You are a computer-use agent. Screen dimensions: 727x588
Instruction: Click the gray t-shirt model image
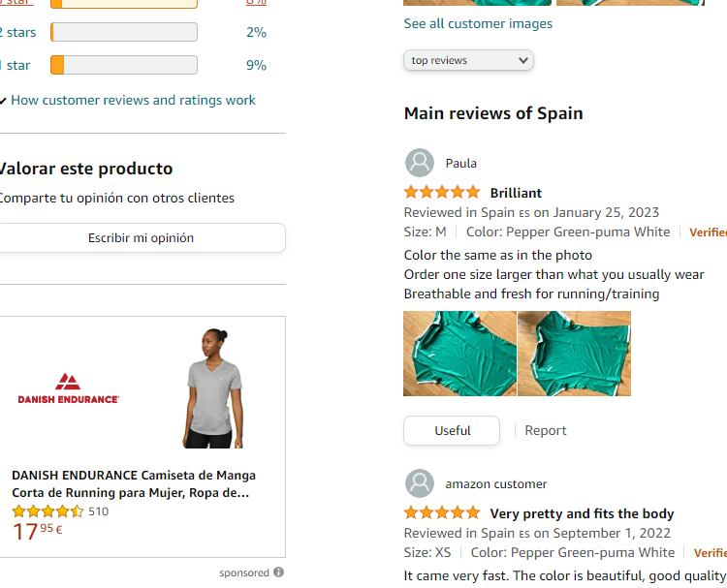point(213,387)
